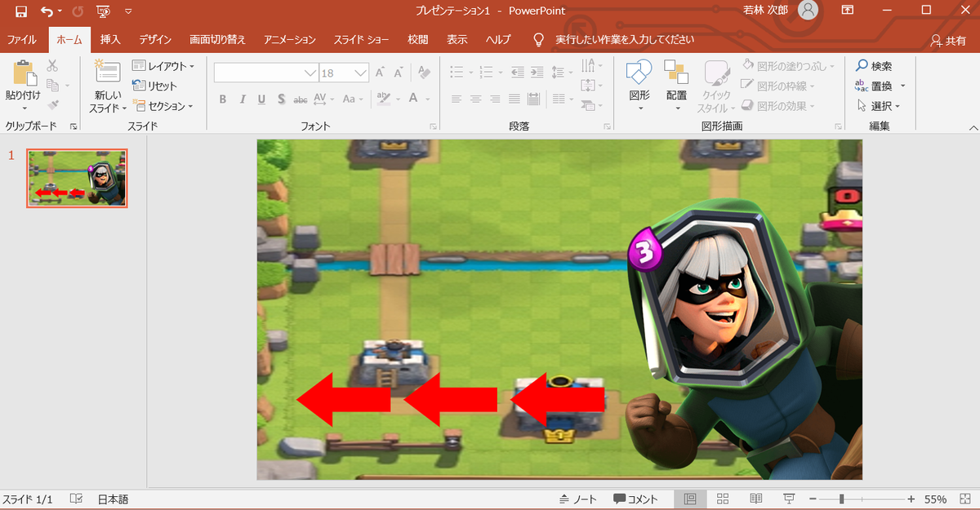Open the 配置 arrange menu
Viewport: 980px width, 510px height.
676,85
